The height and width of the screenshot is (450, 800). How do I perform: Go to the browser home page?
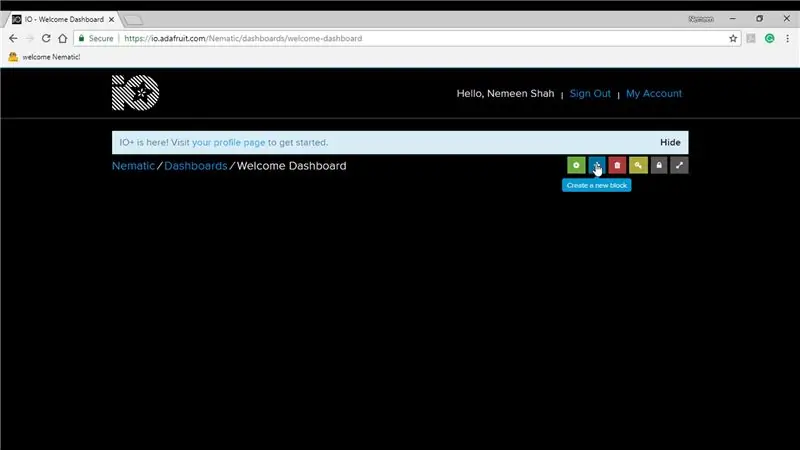click(x=62, y=38)
